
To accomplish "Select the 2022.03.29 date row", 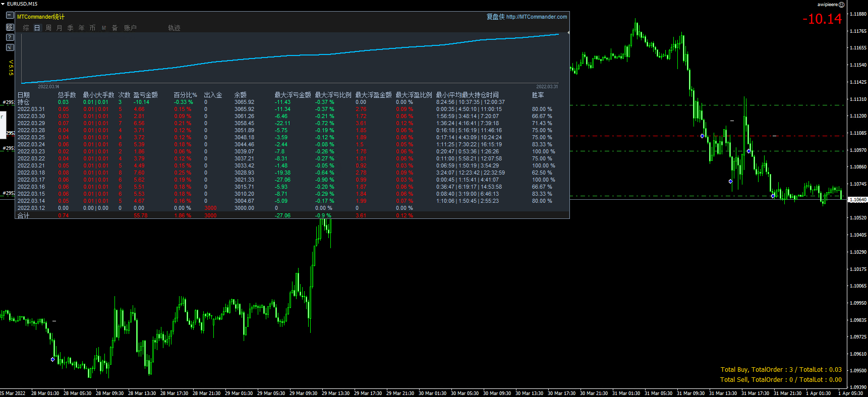I will click(x=293, y=123).
